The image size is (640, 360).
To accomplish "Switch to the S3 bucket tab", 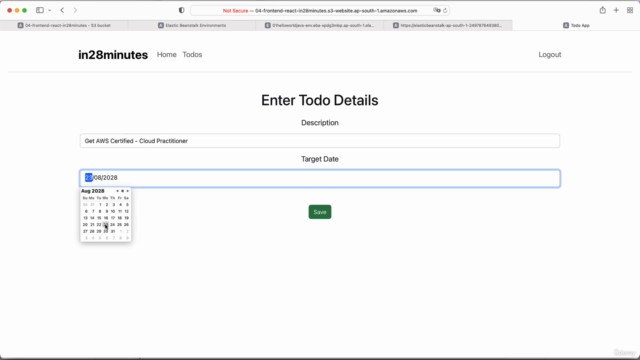I will click(x=64, y=25).
